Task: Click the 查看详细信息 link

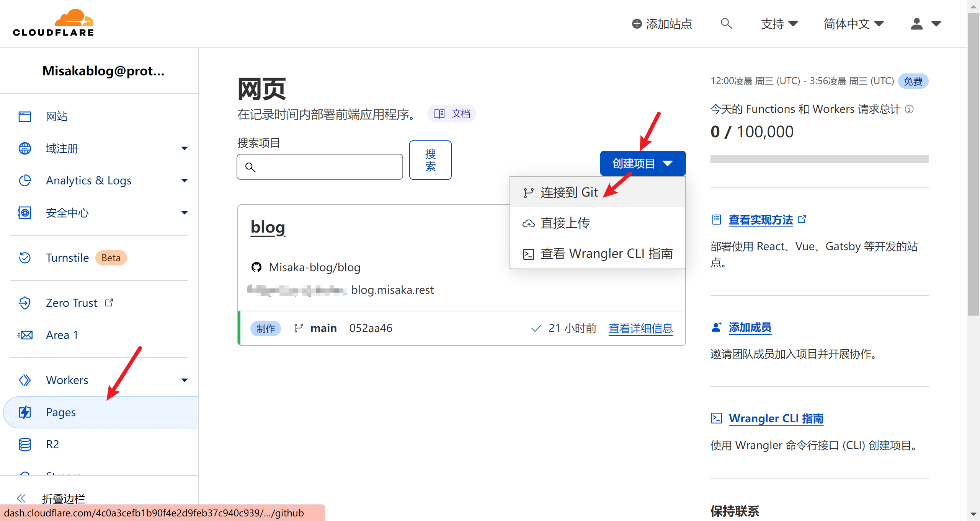Action: tap(641, 328)
